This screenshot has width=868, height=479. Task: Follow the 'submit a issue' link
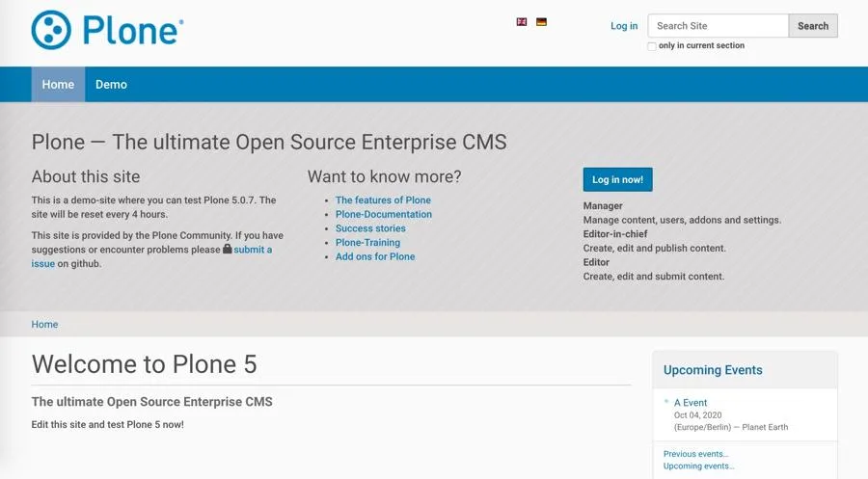[x=253, y=250]
